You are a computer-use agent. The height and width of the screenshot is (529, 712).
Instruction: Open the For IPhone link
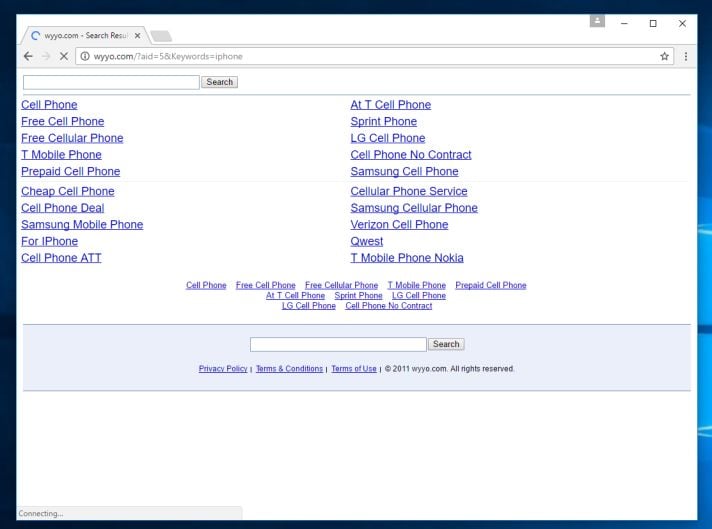49,242
